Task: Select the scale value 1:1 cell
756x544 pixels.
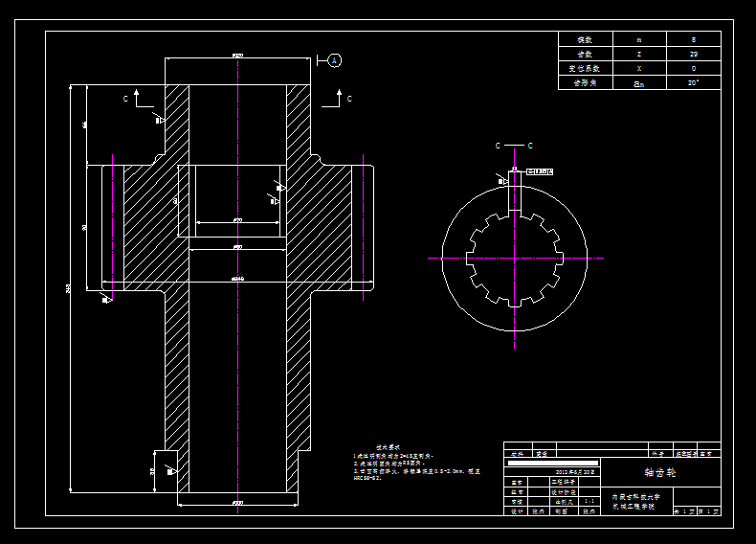Action: (x=589, y=502)
